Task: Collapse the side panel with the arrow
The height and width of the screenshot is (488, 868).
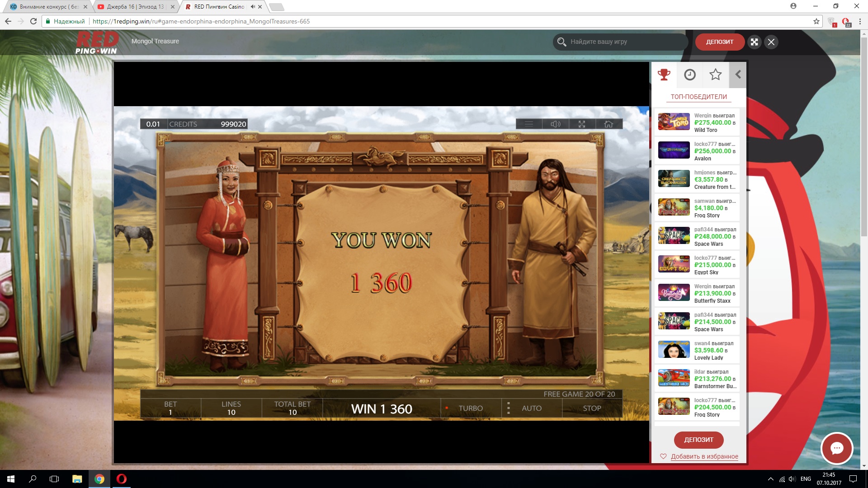Action: (x=738, y=75)
